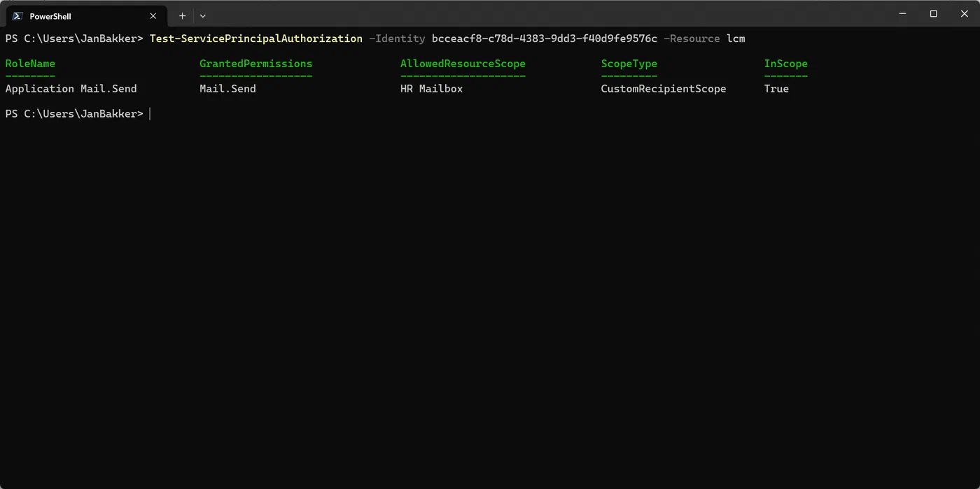
Task: Click the CustomRecipientScope value
Action: coord(664,89)
